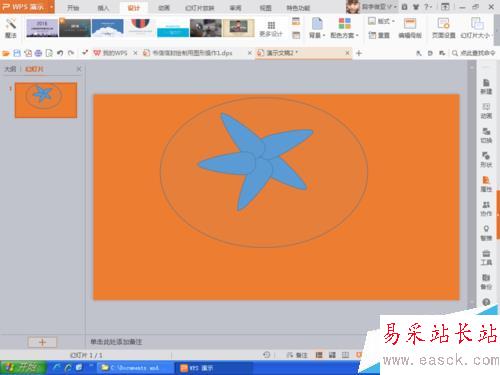The height and width of the screenshot is (375, 500).
Task: Open 更多设计 more designs grid
Action: pos(271,29)
